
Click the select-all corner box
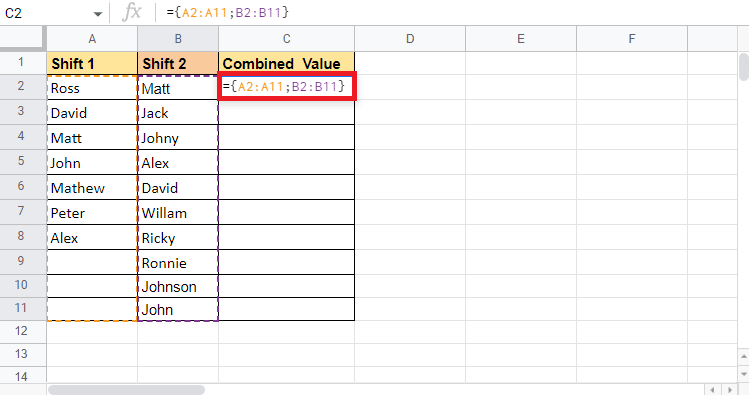point(23,39)
